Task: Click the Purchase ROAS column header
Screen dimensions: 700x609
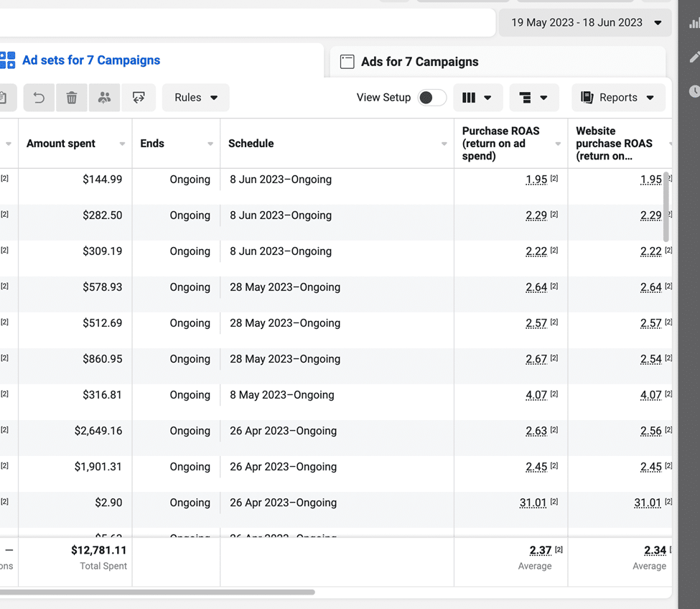Action: 500,144
